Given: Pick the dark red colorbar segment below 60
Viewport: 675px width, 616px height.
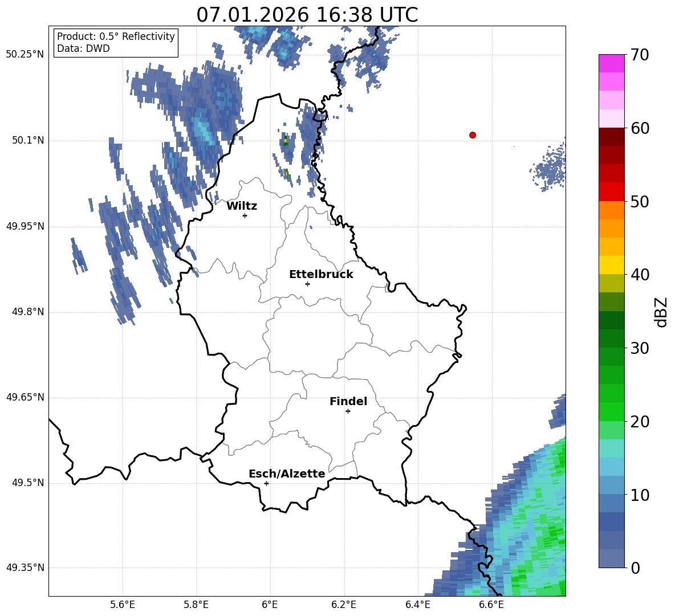Looking at the screenshot, I should (x=611, y=137).
